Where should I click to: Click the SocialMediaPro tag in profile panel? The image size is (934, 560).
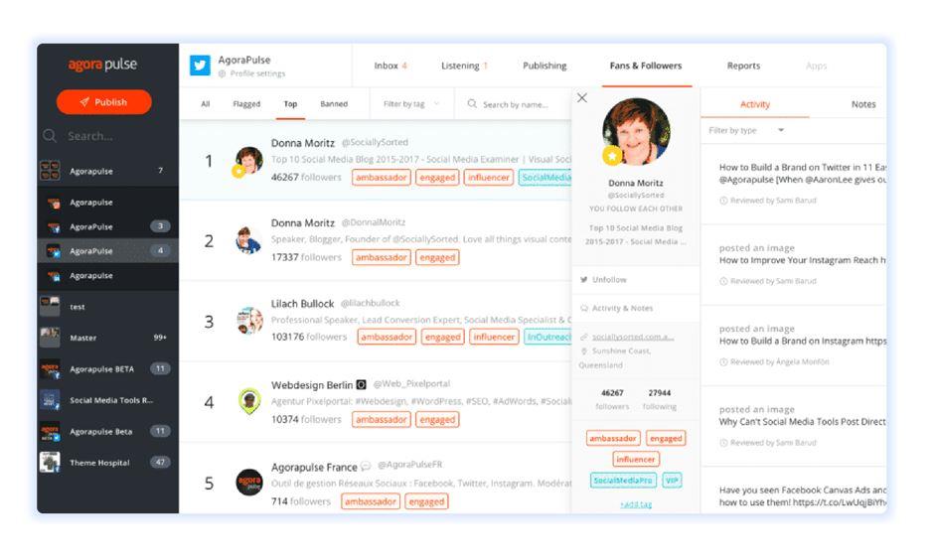(623, 481)
